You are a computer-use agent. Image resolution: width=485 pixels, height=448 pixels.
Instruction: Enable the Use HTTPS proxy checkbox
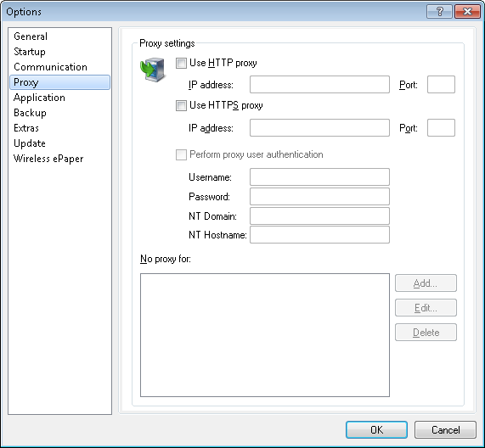point(181,105)
